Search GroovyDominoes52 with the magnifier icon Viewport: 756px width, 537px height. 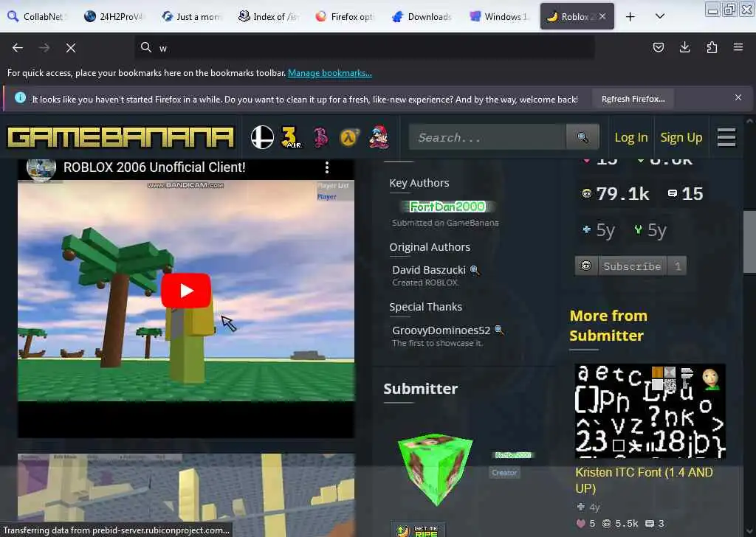pos(499,330)
